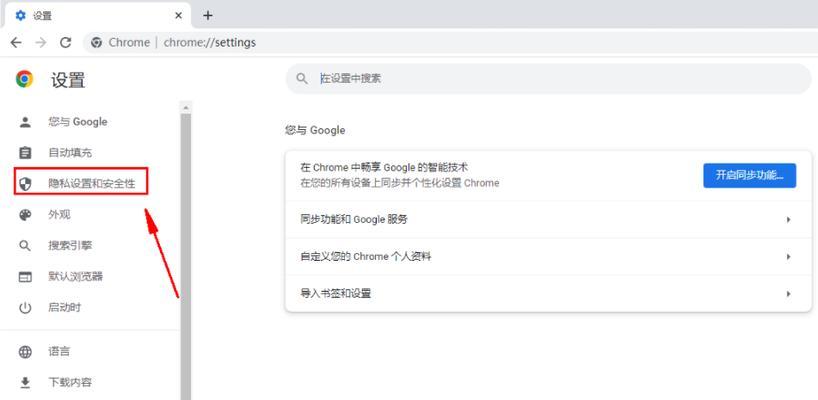Click the sidebar scrollbar up arrow
This screenshot has width=818, height=400.
(x=186, y=107)
